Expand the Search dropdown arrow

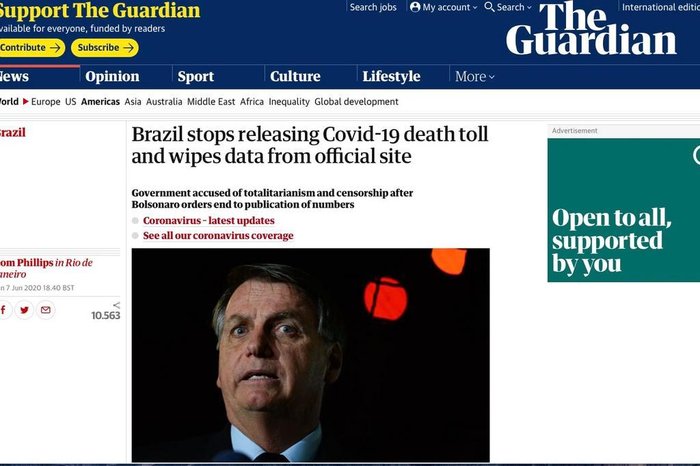click(x=529, y=8)
